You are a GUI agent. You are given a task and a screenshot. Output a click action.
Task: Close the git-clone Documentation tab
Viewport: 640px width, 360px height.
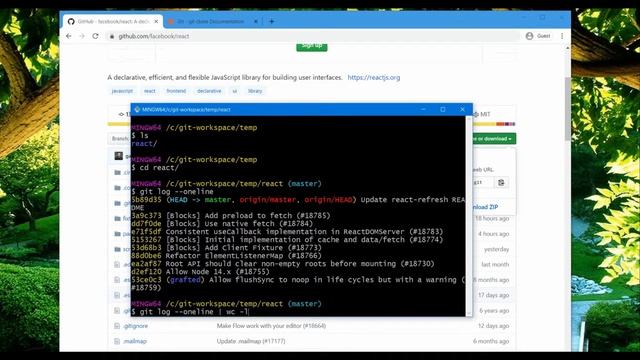pyautogui.click(x=256, y=21)
